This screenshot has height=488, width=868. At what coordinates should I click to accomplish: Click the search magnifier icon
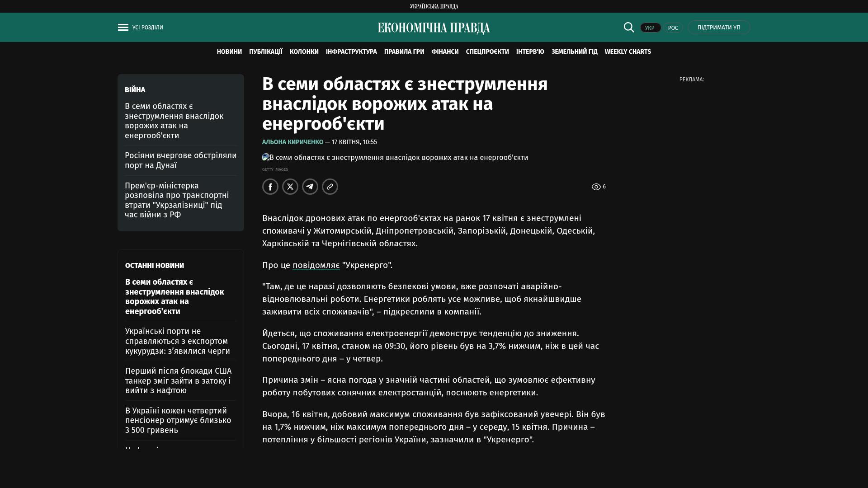629,28
